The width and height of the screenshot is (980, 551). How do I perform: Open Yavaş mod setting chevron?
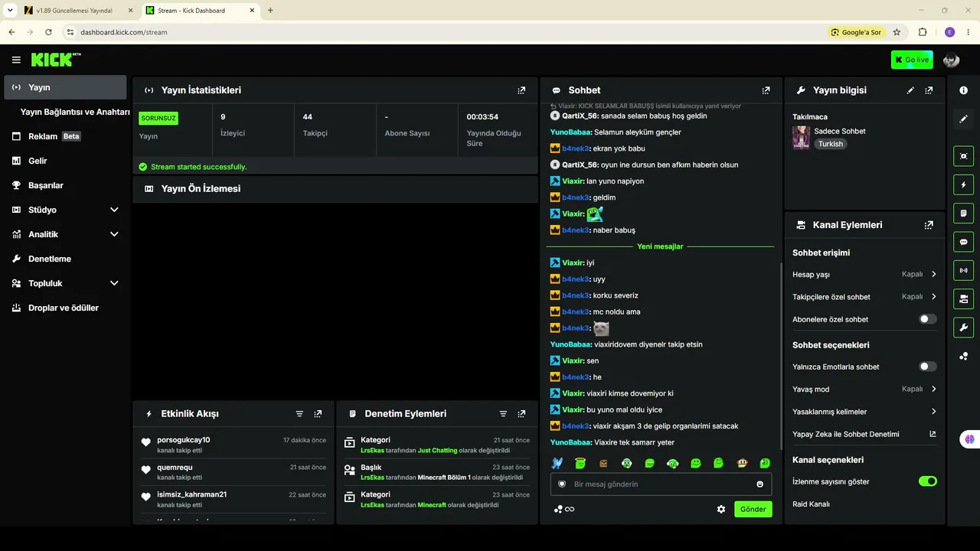(934, 389)
